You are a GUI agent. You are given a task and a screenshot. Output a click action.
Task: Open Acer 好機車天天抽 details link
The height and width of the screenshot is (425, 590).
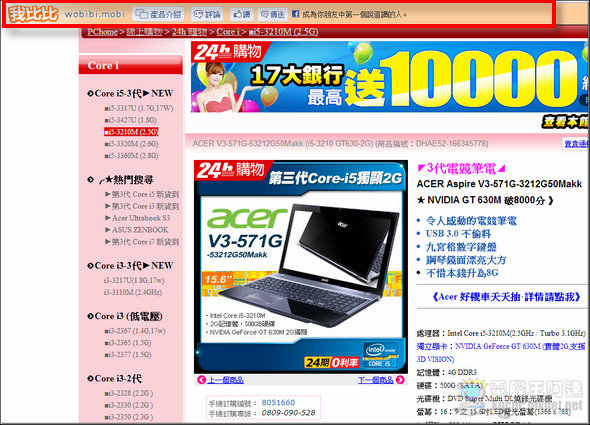point(506,297)
